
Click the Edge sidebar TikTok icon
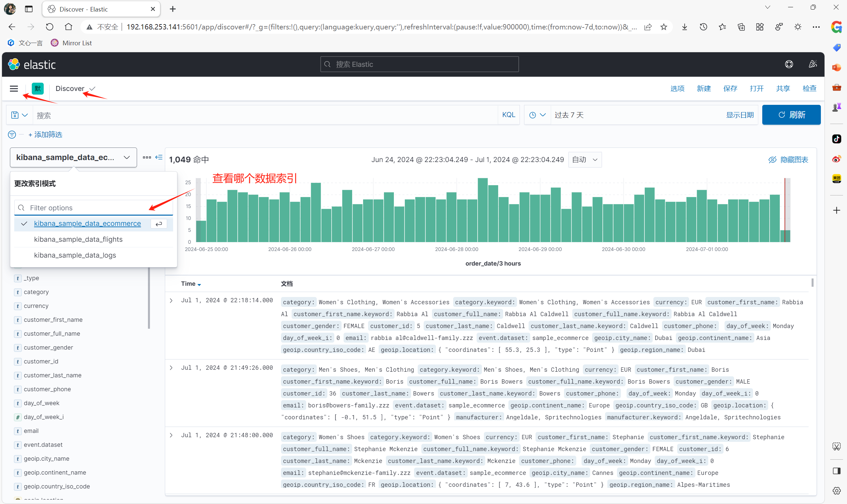pyautogui.click(x=836, y=139)
